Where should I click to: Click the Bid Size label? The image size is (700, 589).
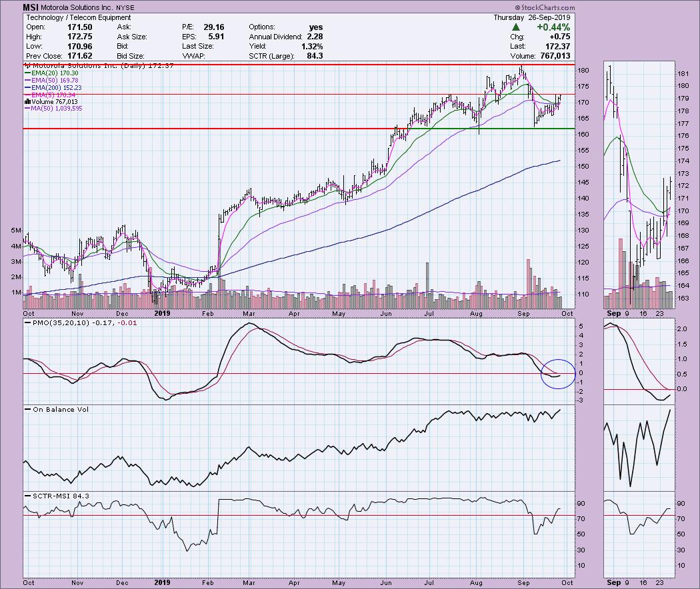pyautogui.click(x=131, y=56)
